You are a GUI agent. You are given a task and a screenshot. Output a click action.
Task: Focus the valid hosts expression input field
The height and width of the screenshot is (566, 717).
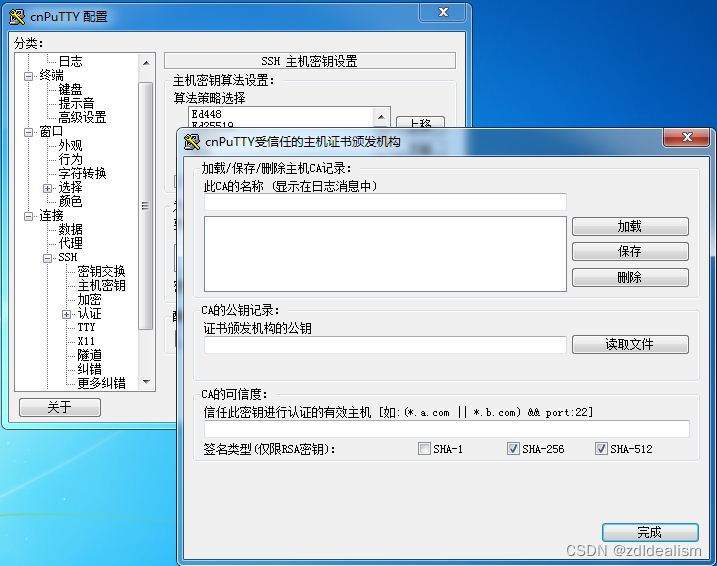click(x=446, y=429)
